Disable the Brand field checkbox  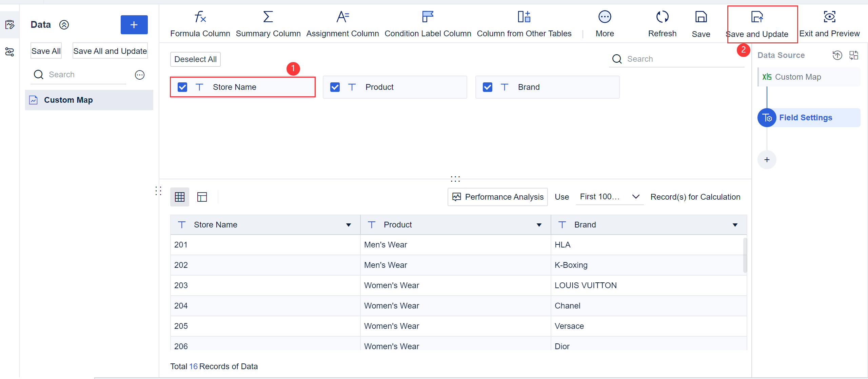(x=487, y=87)
